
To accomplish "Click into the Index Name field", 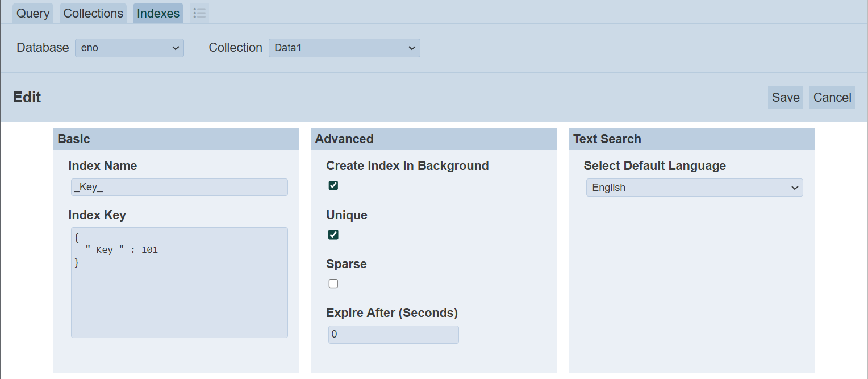I will [180, 188].
